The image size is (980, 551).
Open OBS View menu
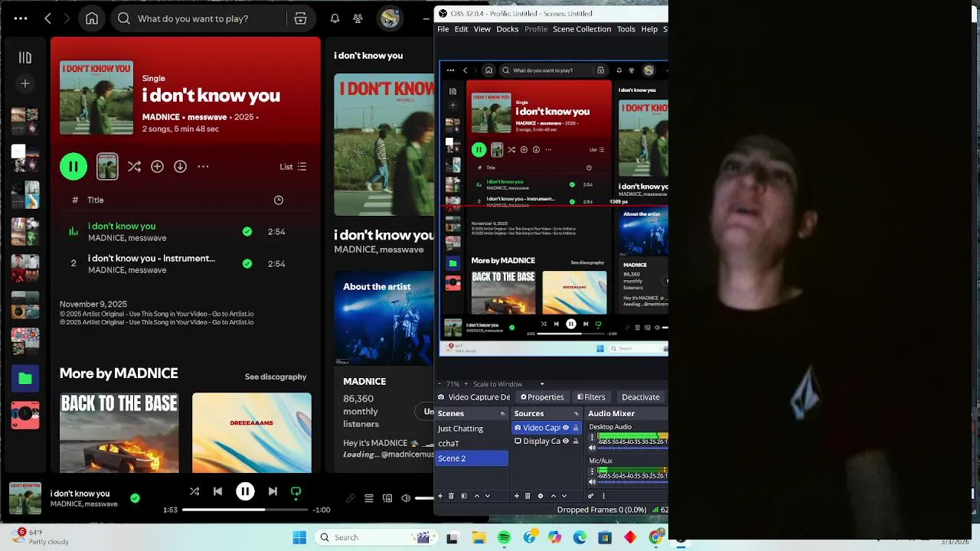(x=482, y=29)
